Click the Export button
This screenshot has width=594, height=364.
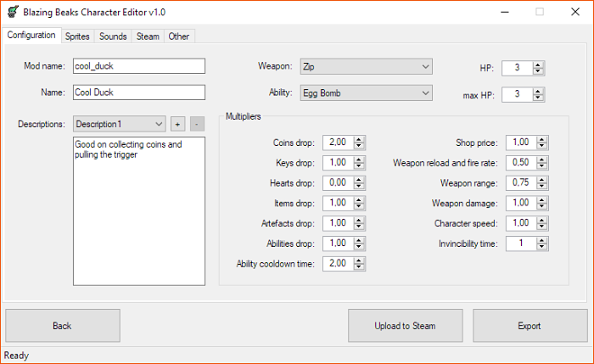pos(530,326)
